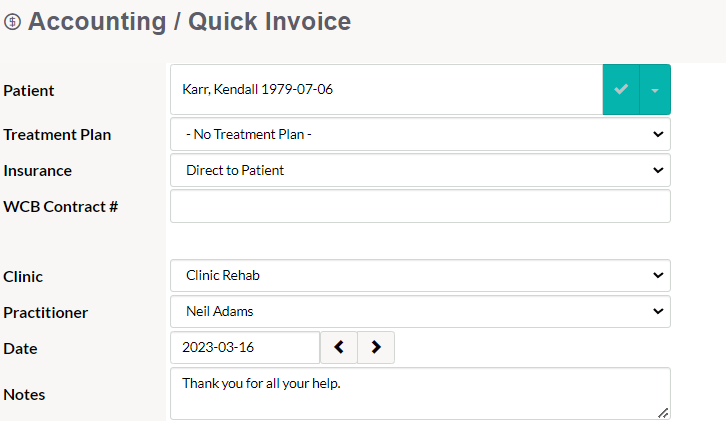The height and width of the screenshot is (435, 726).
Task: Choose a Practitioner from Neil Adams dropdown
Action: tap(420, 311)
